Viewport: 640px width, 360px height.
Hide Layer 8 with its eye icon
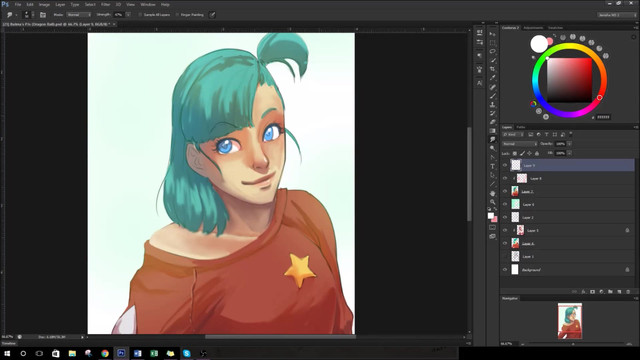[505, 178]
